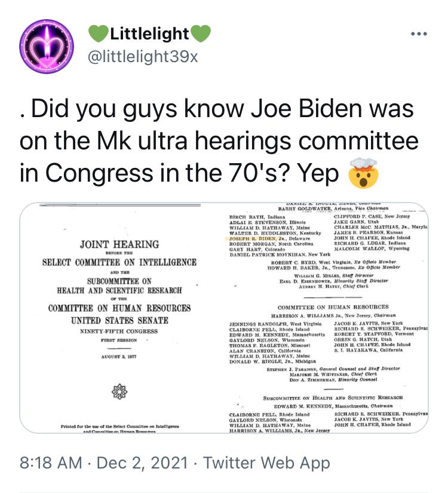Click the Littlelight profile avatar
The image size is (448, 493).
coord(47,46)
